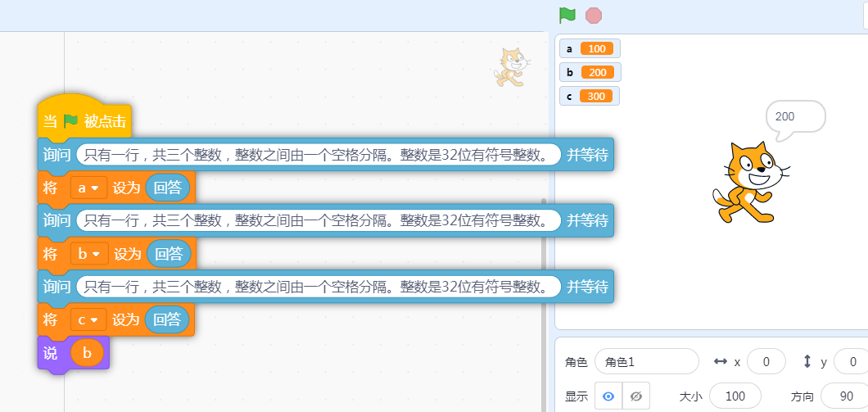The height and width of the screenshot is (412, 868).
Task: Click the red stop button
Action: click(594, 15)
